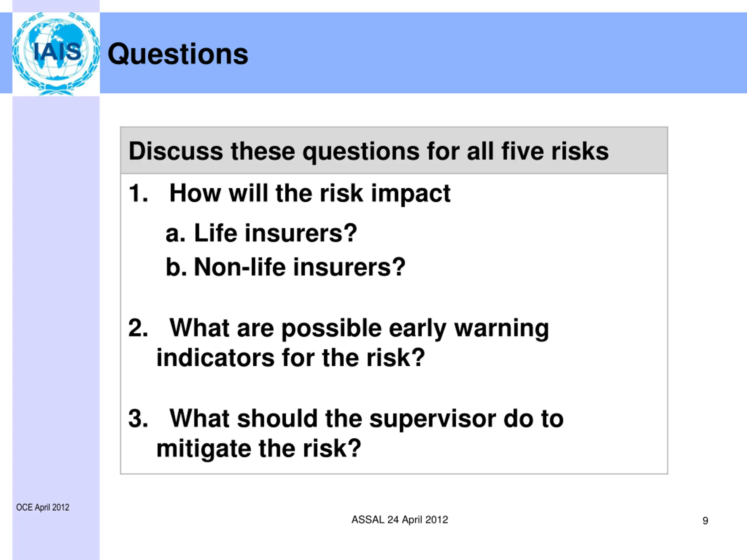The height and width of the screenshot is (560, 747).
Task: Click the 'OCE April 2012' footer label
Action: [x=43, y=507]
